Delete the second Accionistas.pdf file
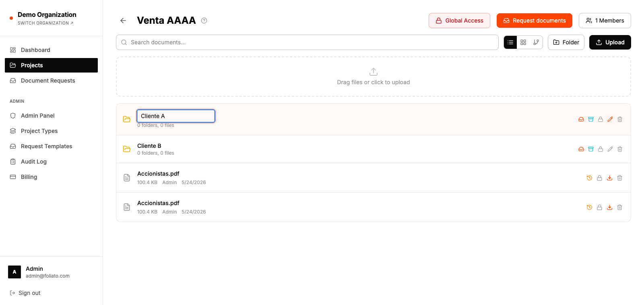Image resolution: width=644 pixels, height=305 pixels. [620, 207]
